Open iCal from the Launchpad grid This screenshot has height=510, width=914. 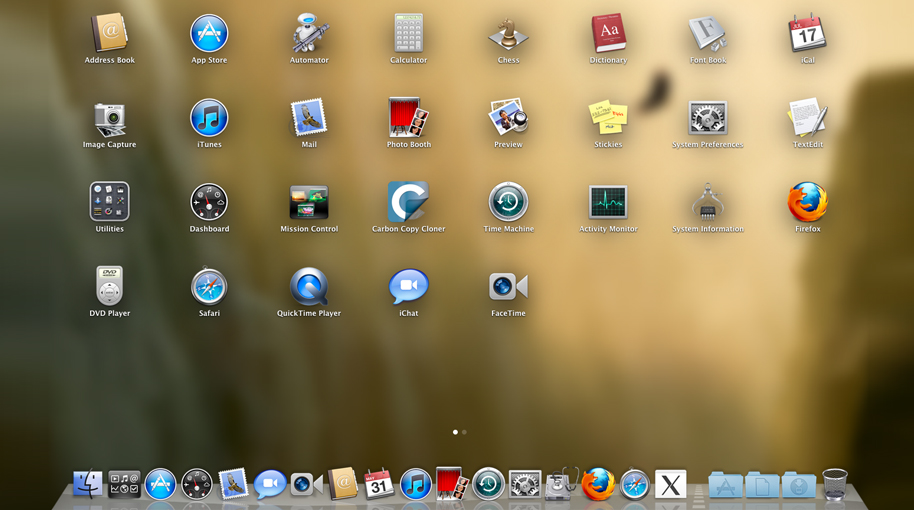click(808, 33)
